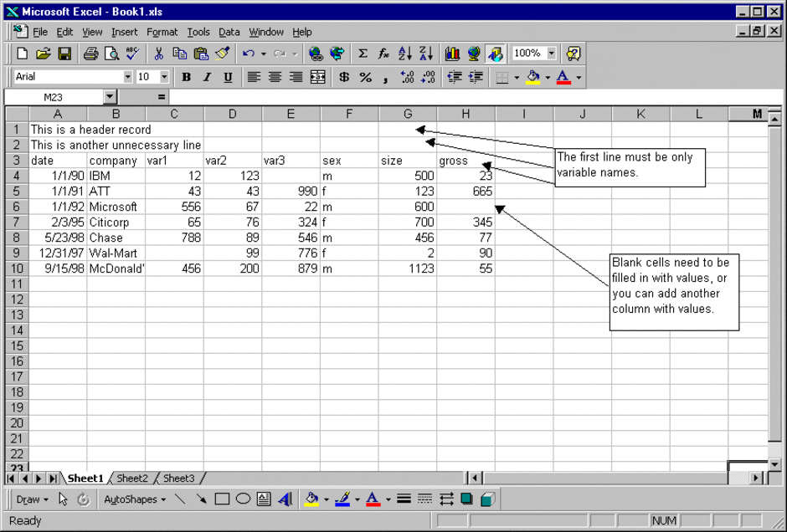Click the Insert Hyperlink globe icon
The width and height of the screenshot is (787, 532).
coord(316,54)
